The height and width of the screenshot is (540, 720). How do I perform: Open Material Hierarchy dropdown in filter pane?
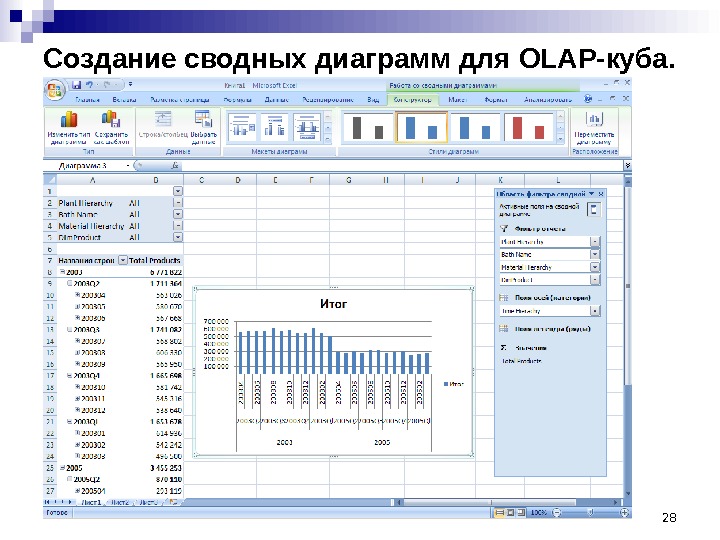(595, 267)
